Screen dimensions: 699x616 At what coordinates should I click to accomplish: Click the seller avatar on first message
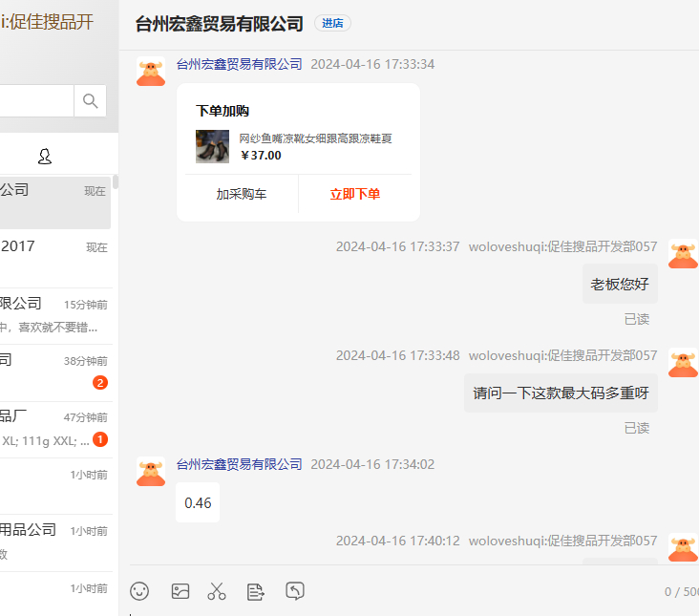(151, 73)
